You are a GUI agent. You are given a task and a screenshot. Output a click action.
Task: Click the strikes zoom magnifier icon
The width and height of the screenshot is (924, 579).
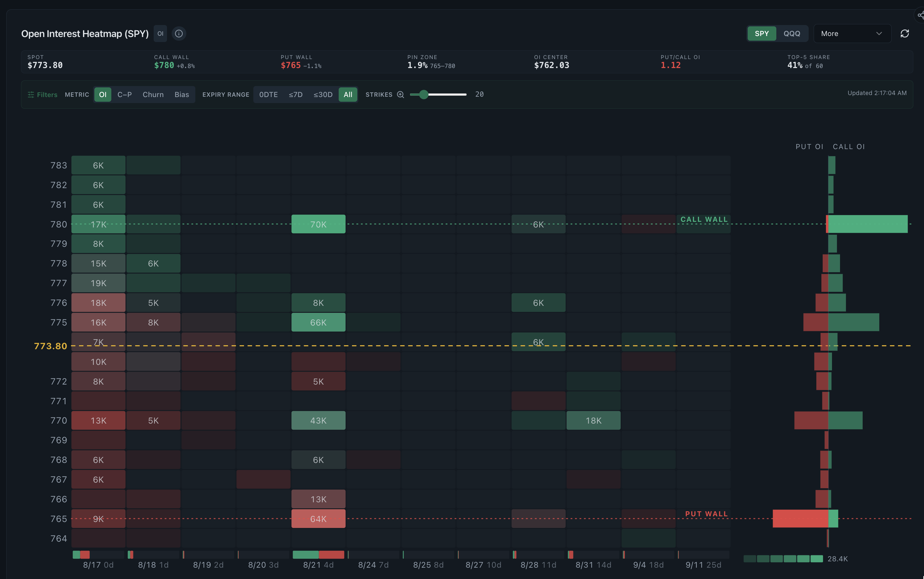400,95
